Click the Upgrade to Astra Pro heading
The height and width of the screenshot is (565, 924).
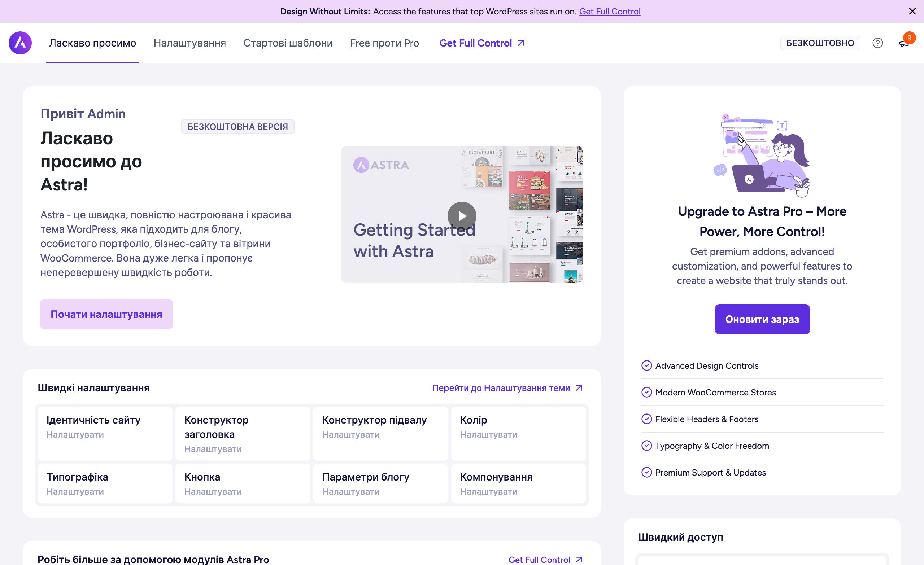pos(762,221)
